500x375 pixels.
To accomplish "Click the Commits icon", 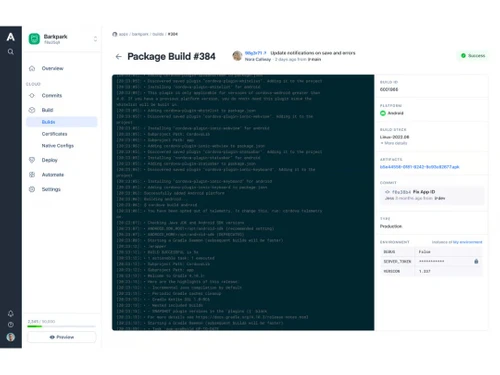I will (x=32, y=95).
